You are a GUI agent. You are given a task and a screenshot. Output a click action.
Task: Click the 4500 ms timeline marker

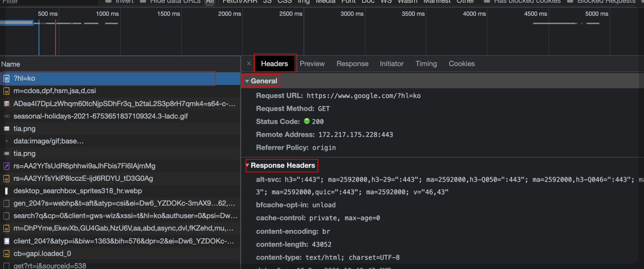(535, 14)
